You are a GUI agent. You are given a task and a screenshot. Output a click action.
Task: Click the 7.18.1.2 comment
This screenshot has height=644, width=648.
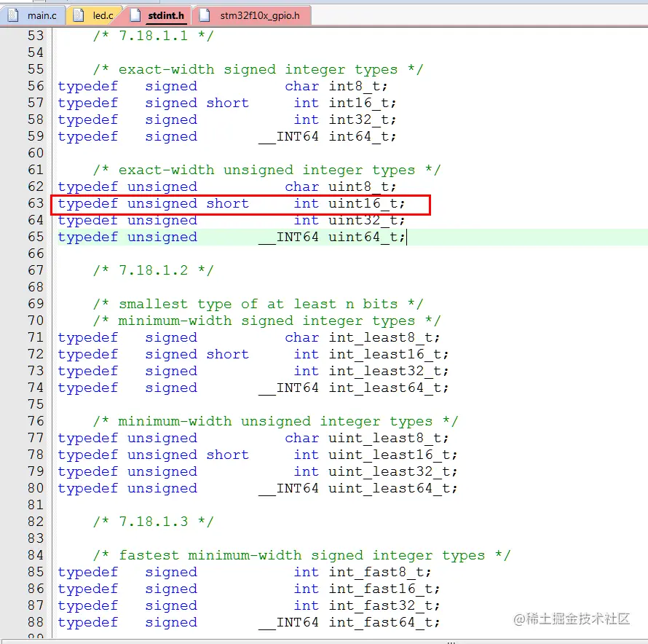pos(154,270)
